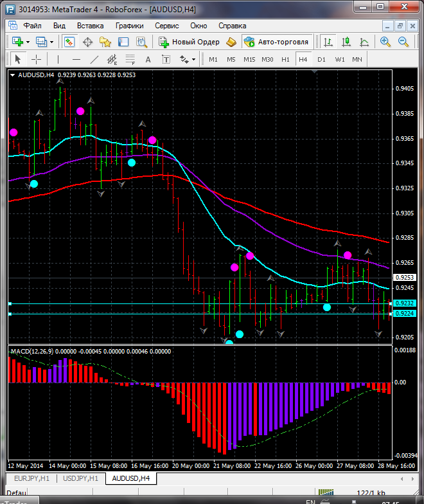
Task: Switch to M5 timeframe
Action: (231, 59)
